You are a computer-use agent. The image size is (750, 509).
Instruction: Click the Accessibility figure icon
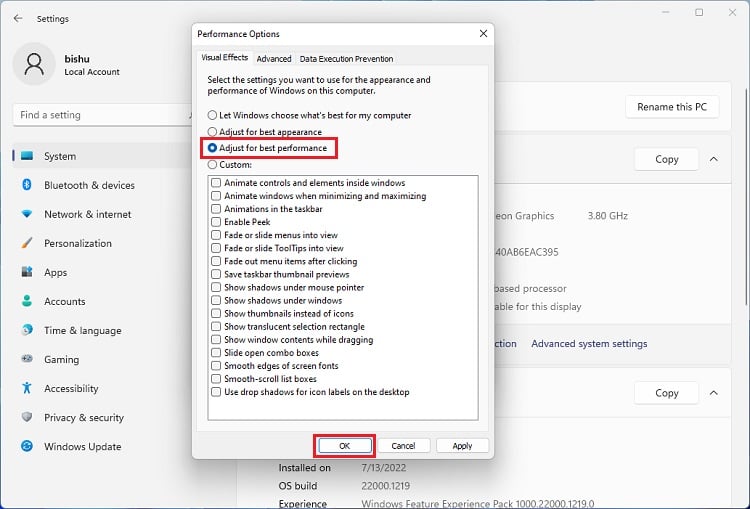(27, 388)
